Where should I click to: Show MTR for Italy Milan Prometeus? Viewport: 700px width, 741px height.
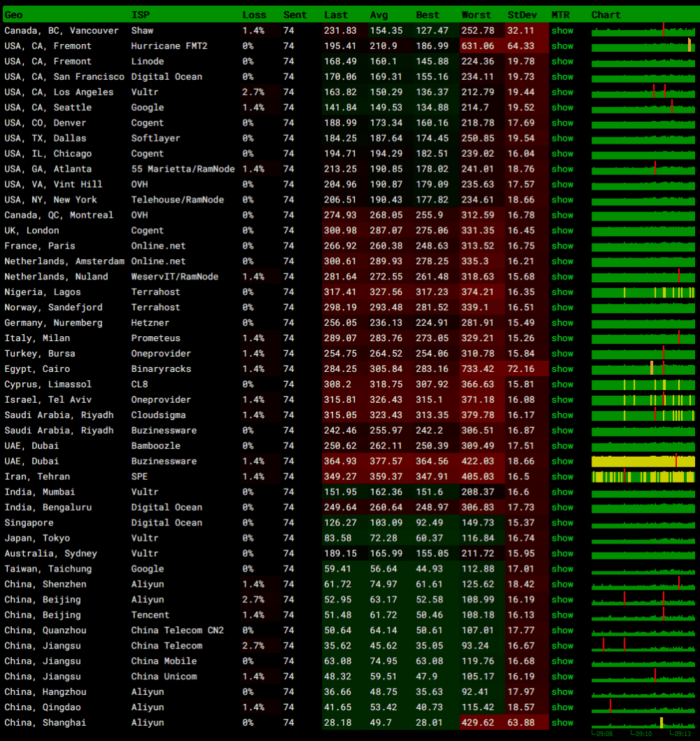tap(562, 338)
